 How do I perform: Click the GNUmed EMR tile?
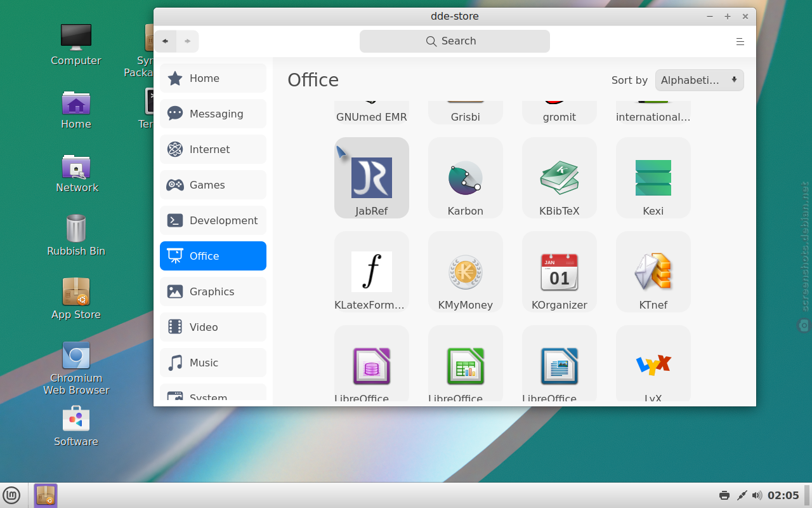(372, 112)
